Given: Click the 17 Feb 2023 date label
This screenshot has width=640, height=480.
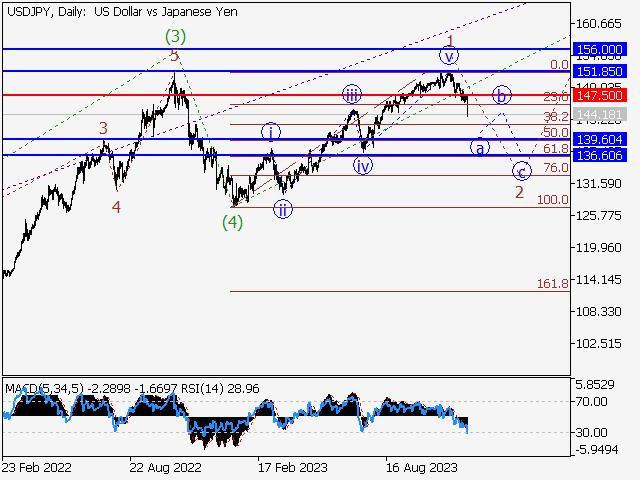Looking at the screenshot, I should tap(293, 467).
